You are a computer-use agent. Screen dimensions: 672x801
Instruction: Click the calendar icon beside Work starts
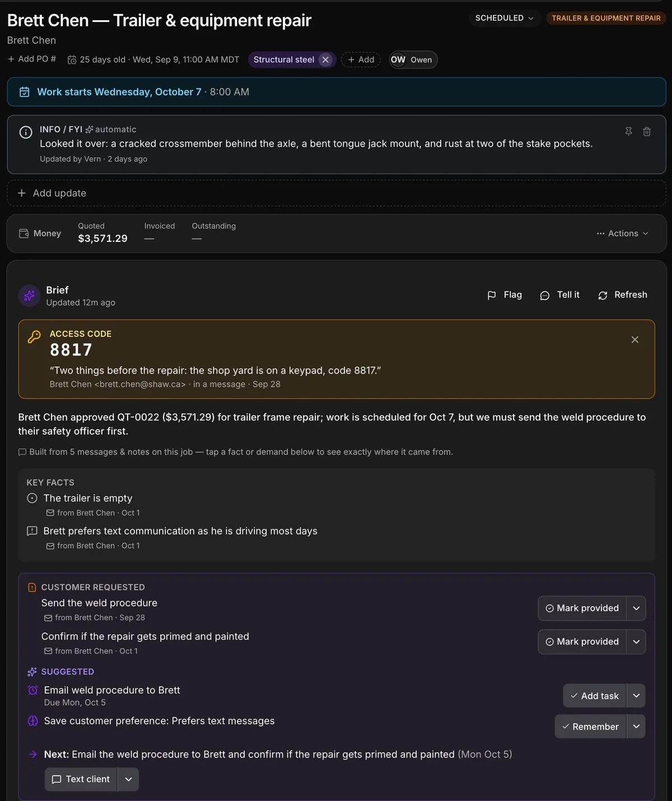25,92
